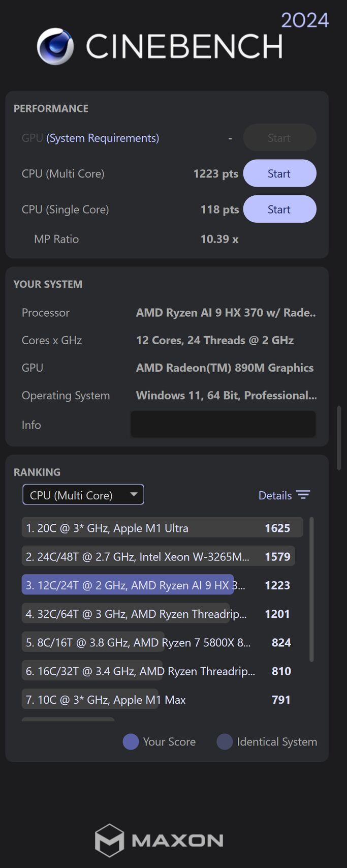The height and width of the screenshot is (868, 347).
Task: Click the Identical System legend circle
Action: (x=224, y=742)
